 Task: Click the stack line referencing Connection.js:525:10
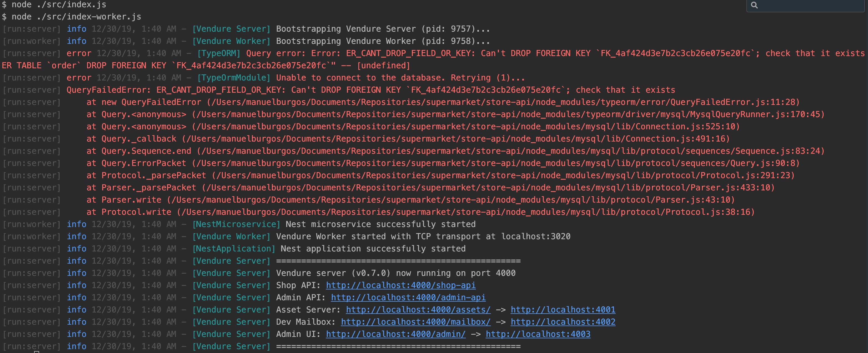413,127
